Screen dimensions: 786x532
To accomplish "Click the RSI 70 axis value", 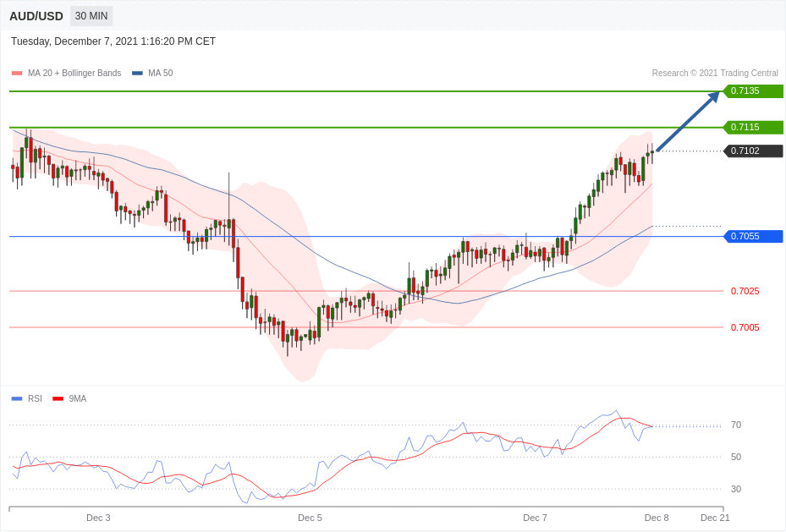I will [x=736, y=425].
